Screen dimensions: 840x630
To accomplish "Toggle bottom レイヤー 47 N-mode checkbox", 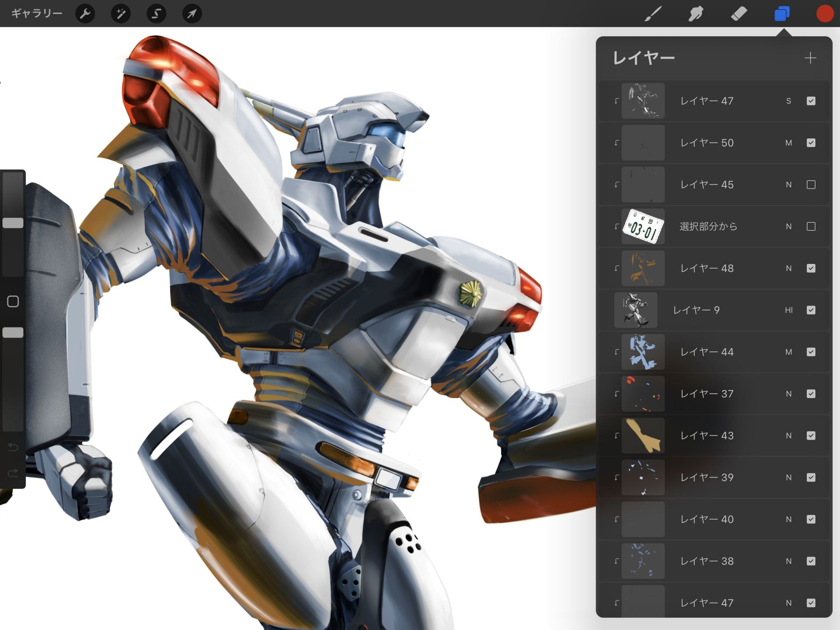I will click(x=811, y=603).
